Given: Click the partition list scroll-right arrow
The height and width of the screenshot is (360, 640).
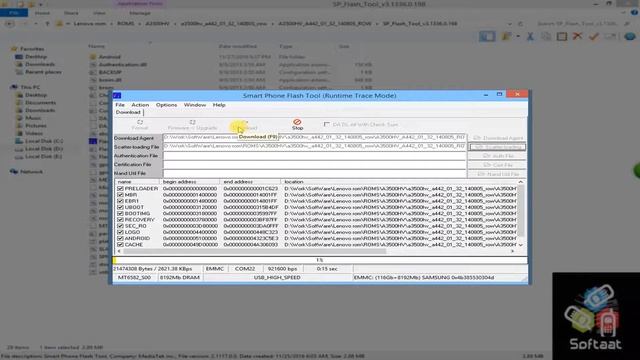Looking at the screenshot, I should point(513,251).
